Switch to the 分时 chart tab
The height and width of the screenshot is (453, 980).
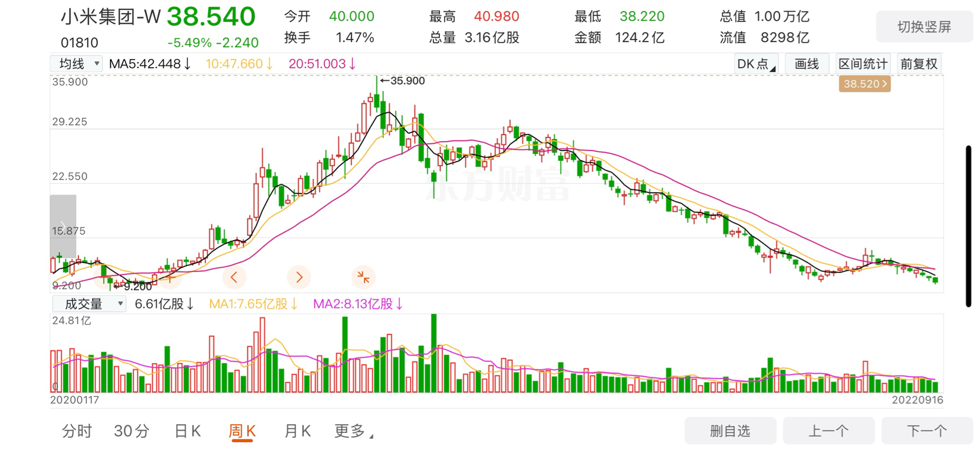77,431
